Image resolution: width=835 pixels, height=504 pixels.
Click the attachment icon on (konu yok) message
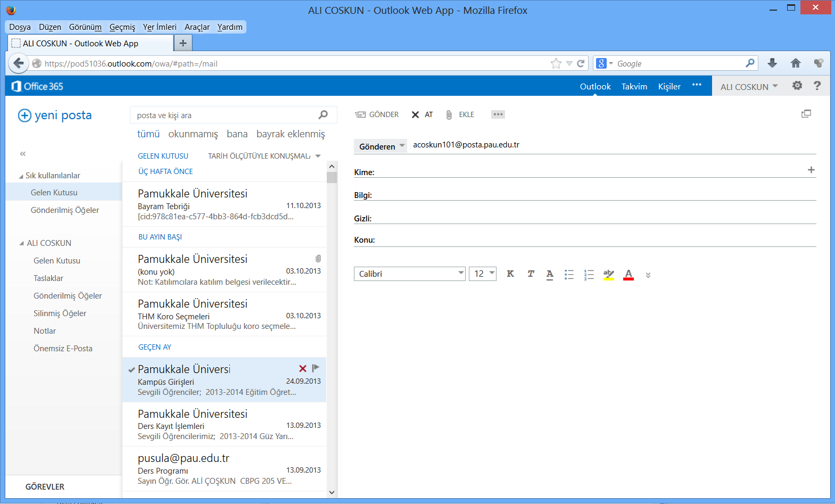pyautogui.click(x=318, y=259)
